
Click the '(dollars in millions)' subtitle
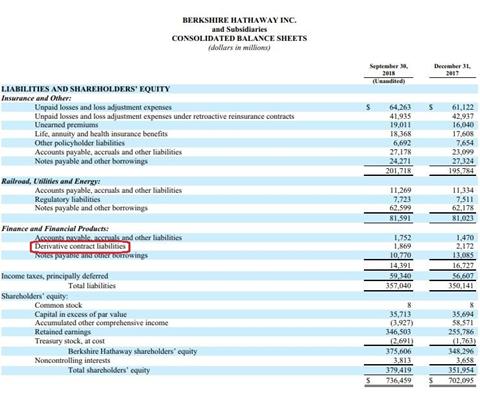tap(239, 47)
